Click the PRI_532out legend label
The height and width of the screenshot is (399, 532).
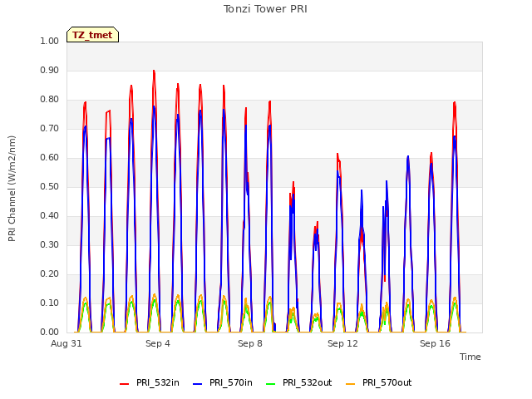[x=308, y=382]
